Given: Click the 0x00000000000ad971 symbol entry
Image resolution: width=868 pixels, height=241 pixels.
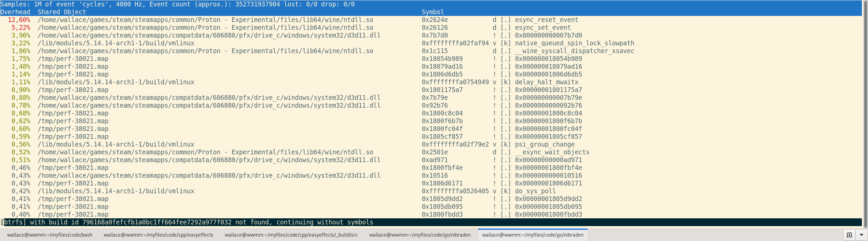Looking at the screenshot, I should pyautogui.click(x=549, y=160).
